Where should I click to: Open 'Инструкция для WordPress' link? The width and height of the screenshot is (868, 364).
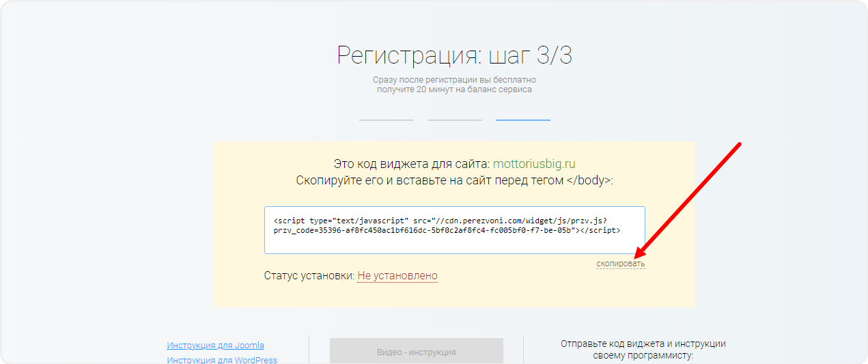point(222,360)
